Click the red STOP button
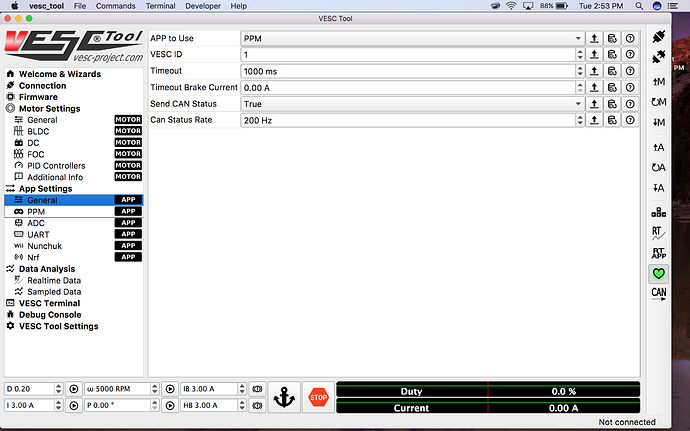This screenshot has height=431, width=690. pos(318,396)
